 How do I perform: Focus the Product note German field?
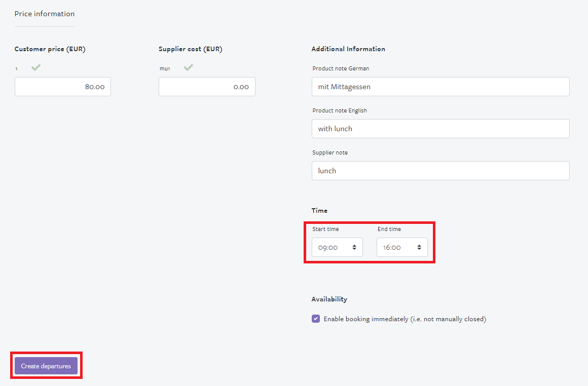pos(440,87)
